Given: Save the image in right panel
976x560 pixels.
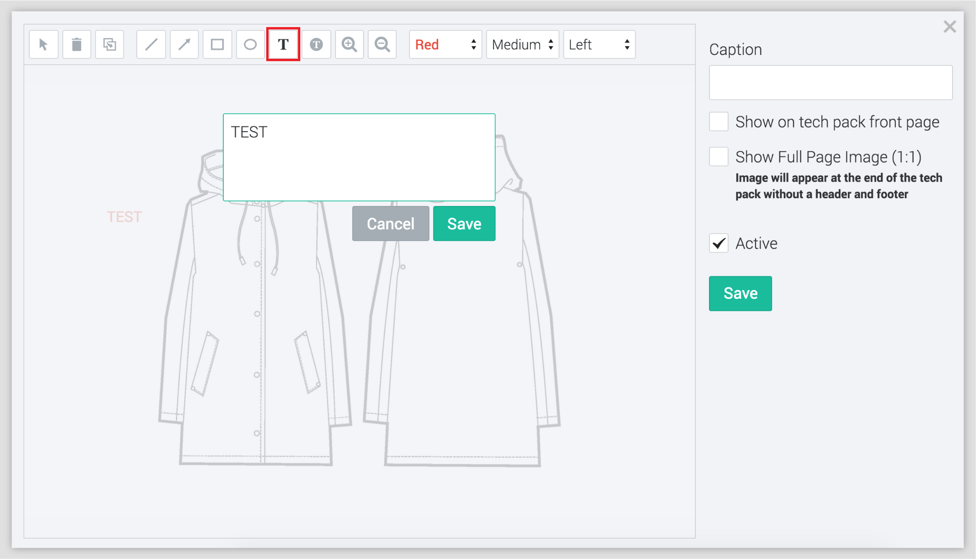Looking at the screenshot, I should pyautogui.click(x=740, y=293).
